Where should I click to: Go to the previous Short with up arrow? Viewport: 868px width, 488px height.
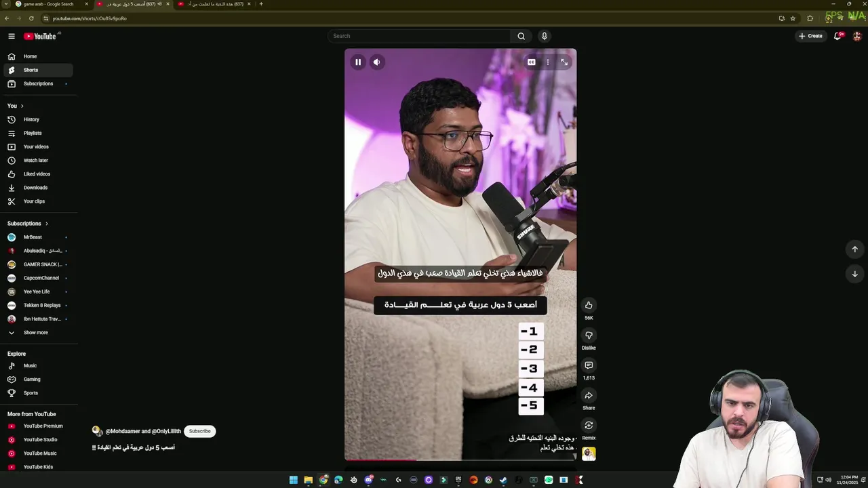click(854, 249)
